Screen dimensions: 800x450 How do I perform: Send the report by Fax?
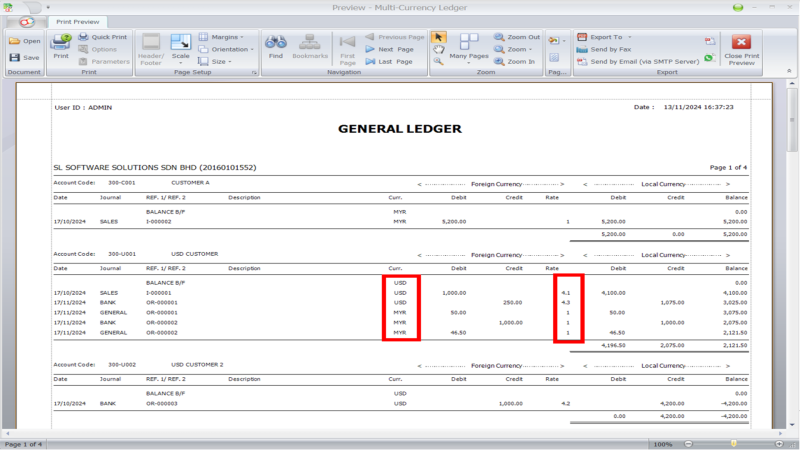pos(604,49)
